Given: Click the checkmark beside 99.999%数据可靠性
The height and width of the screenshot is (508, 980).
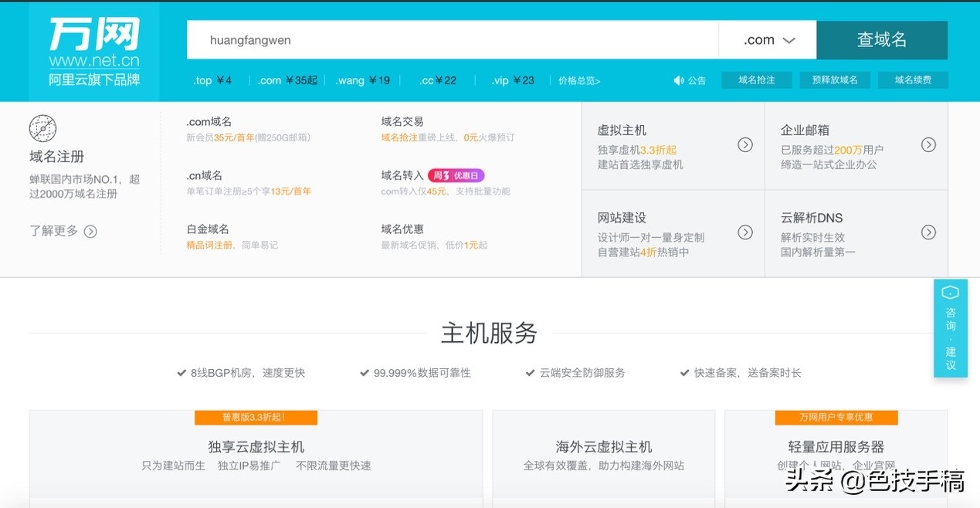Looking at the screenshot, I should pyautogui.click(x=363, y=372).
